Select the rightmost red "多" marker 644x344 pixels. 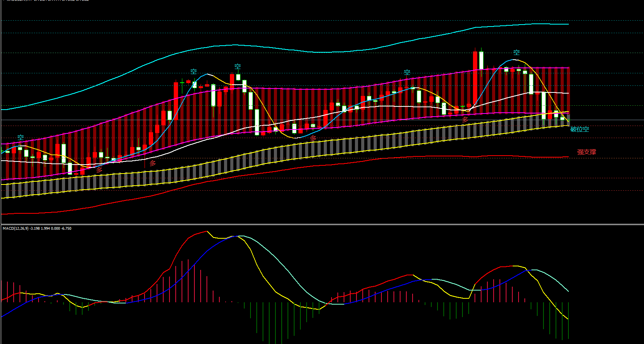pos(465,120)
